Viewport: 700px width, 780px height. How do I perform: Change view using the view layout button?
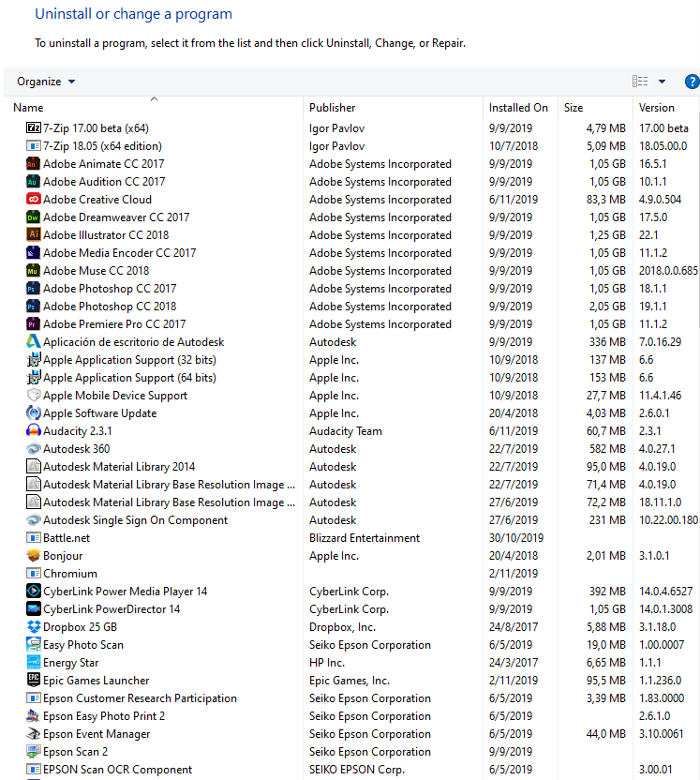point(640,81)
